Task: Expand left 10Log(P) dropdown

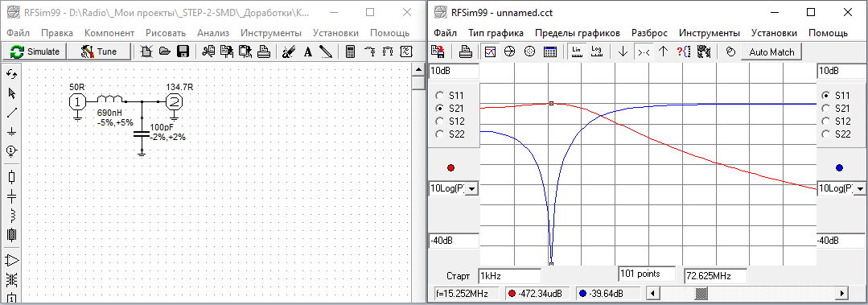Action: click(473, 188)
